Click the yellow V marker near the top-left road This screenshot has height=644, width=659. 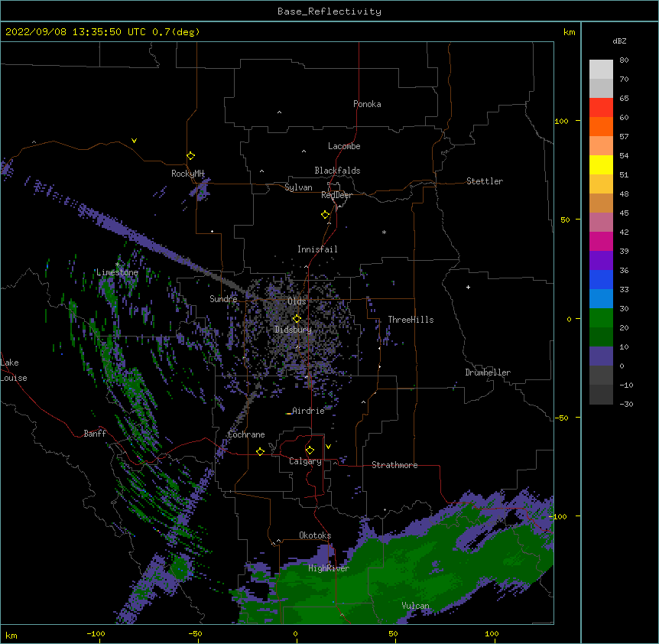134,141
